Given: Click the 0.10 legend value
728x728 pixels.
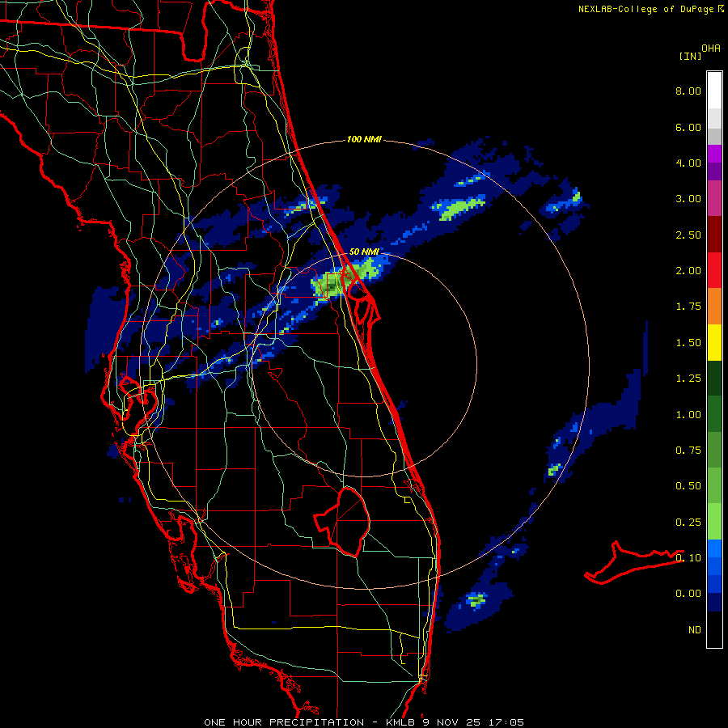Looking at the screenshot, I should click(x=688, y=557).
